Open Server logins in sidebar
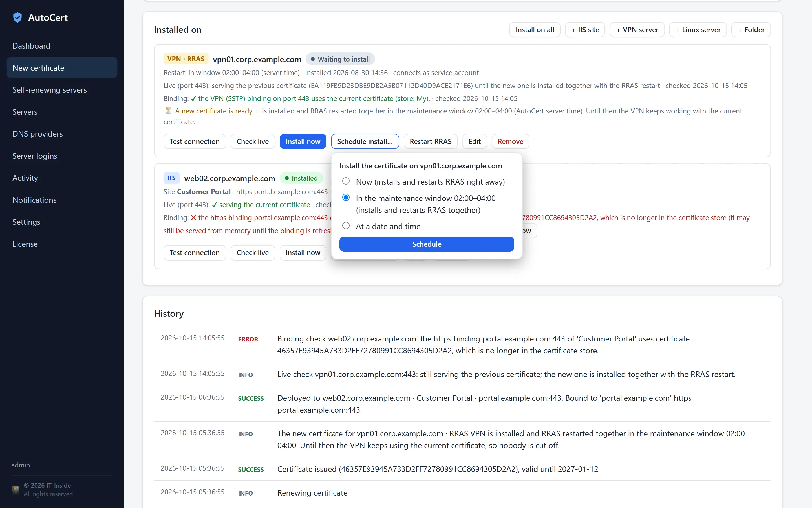The width and height of the screenshot is (812, 508). 62,156
